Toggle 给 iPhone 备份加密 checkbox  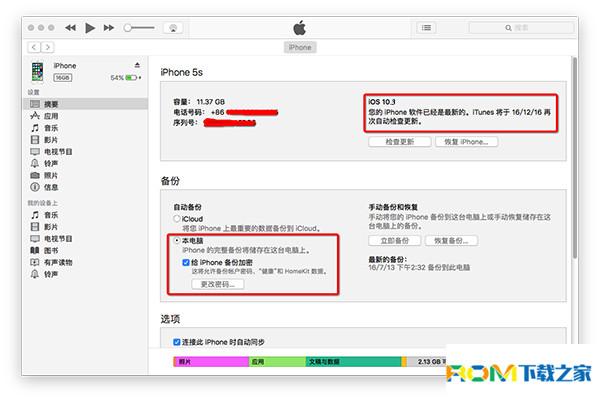tap(186, 262)
